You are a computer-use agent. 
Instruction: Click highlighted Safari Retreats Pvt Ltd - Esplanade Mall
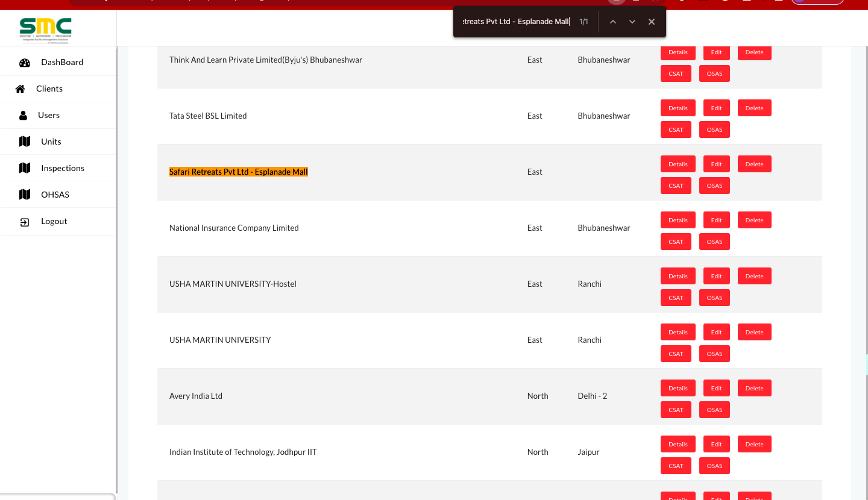click(239, 172)
